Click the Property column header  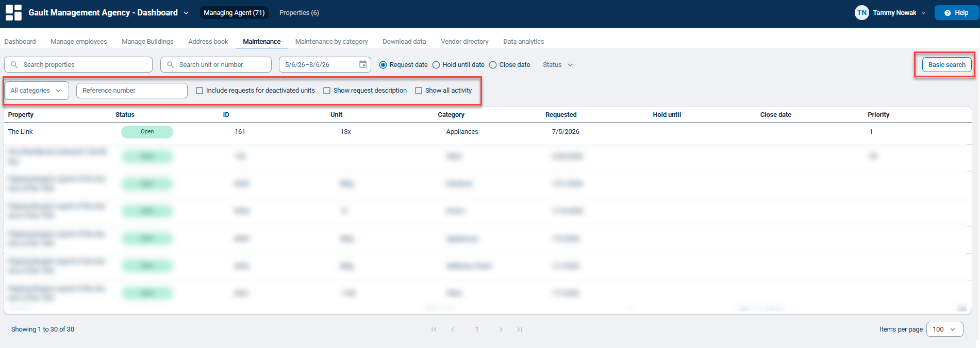pyautogui.click(x=21, y=115)
